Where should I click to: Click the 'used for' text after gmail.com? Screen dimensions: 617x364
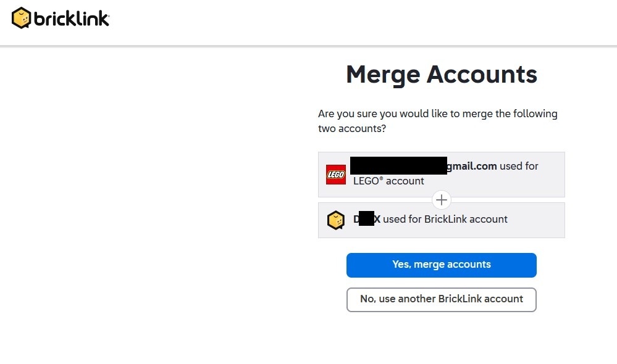[x=519, y=166]
